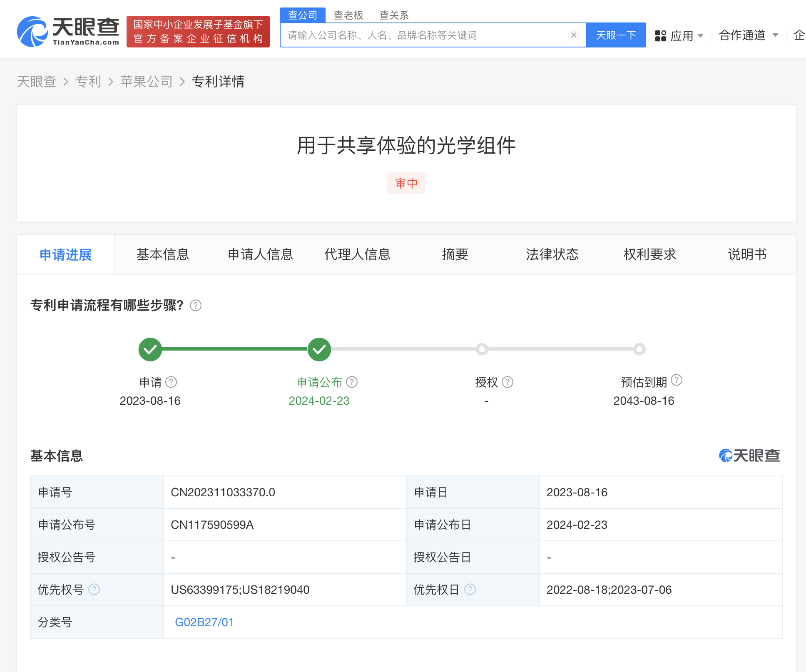Click the apps grid icon

tap(660, 36)
